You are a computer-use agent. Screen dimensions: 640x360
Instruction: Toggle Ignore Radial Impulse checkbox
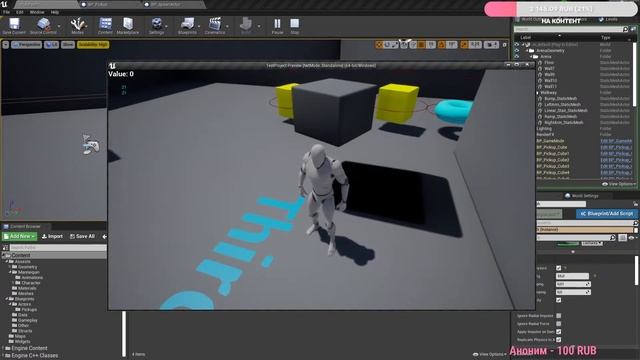click(558, 316)
